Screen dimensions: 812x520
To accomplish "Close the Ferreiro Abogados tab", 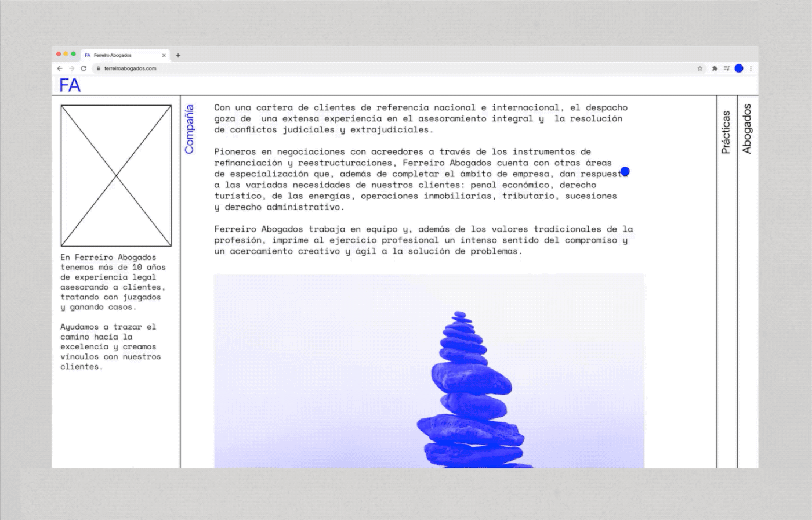I will (164, 56).
